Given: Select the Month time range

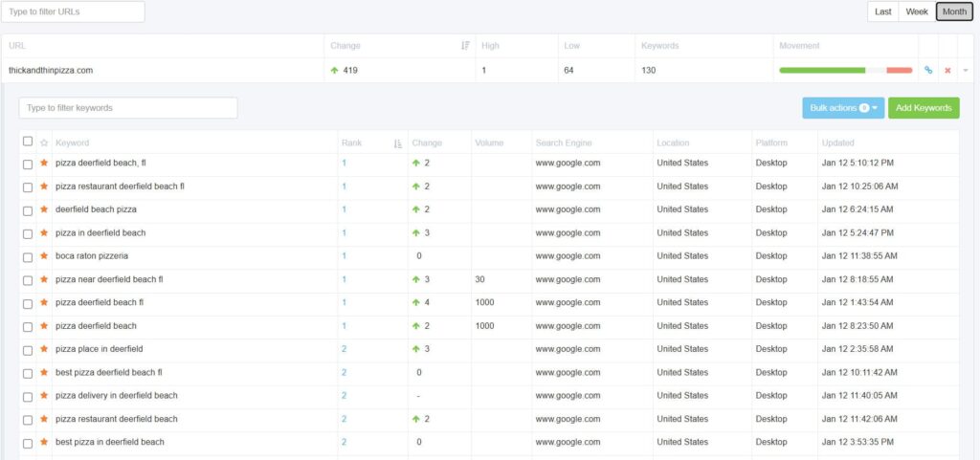Looking at the screenshot, I should tap(953, 11).
